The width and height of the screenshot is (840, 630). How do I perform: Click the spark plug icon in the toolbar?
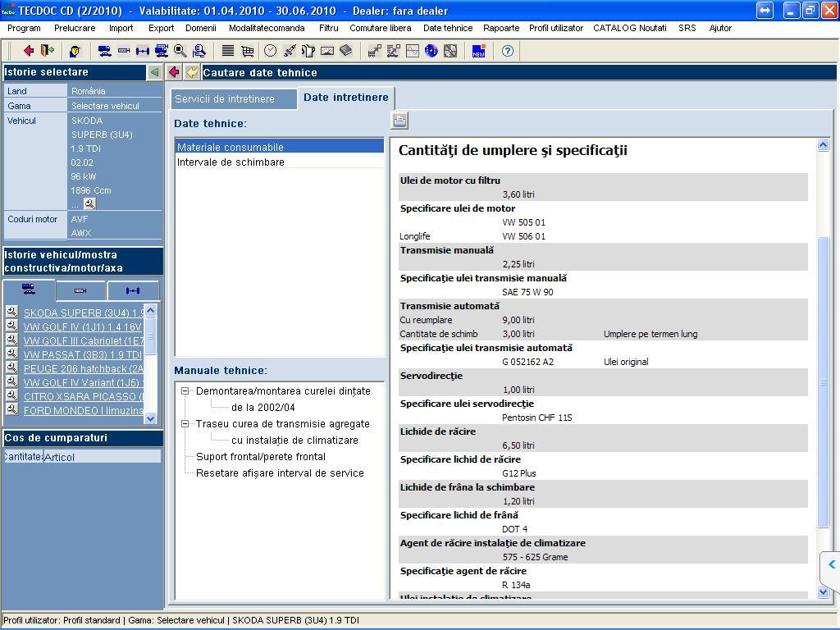(x=290, y=51)
